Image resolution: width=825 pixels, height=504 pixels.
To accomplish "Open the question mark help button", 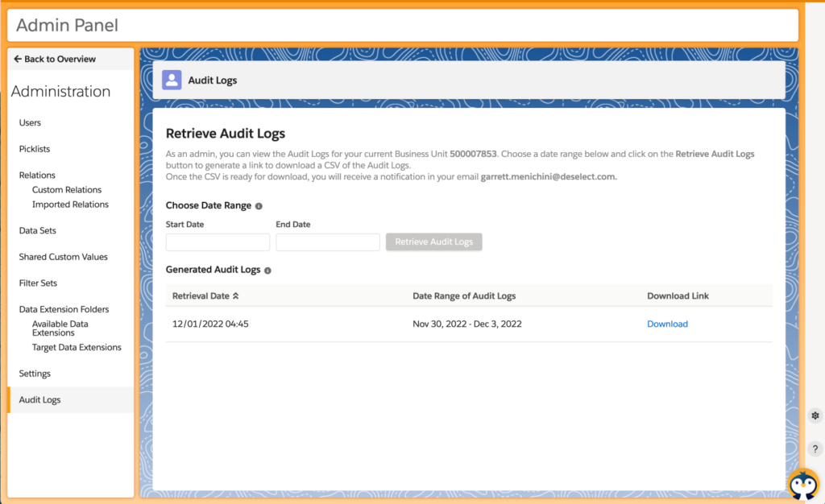I will 815,448.
